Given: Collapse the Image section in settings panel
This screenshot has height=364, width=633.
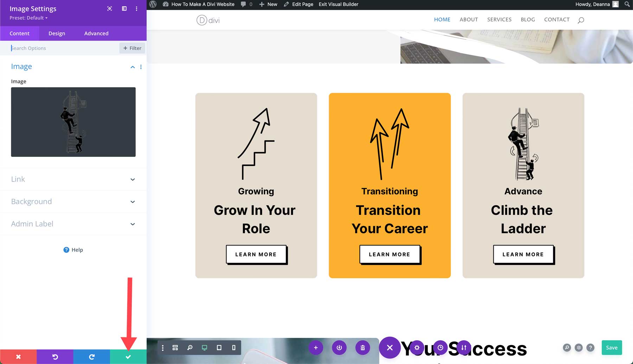Looking at the screenshot, I should [133, 67].
